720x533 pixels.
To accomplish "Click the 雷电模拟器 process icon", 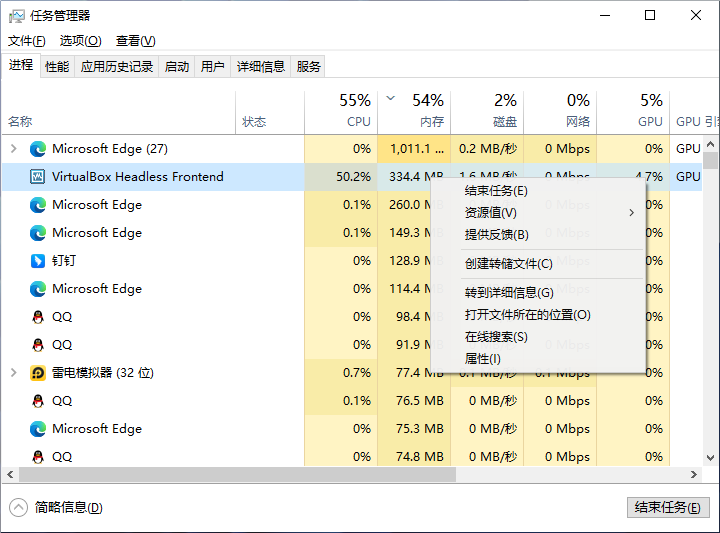I will (x=38, y=373).
